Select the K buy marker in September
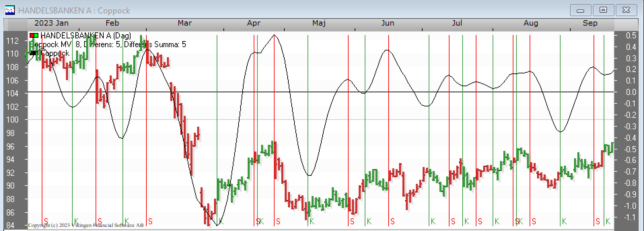Viewport: 644px width, 231px height. coord(608,221)
